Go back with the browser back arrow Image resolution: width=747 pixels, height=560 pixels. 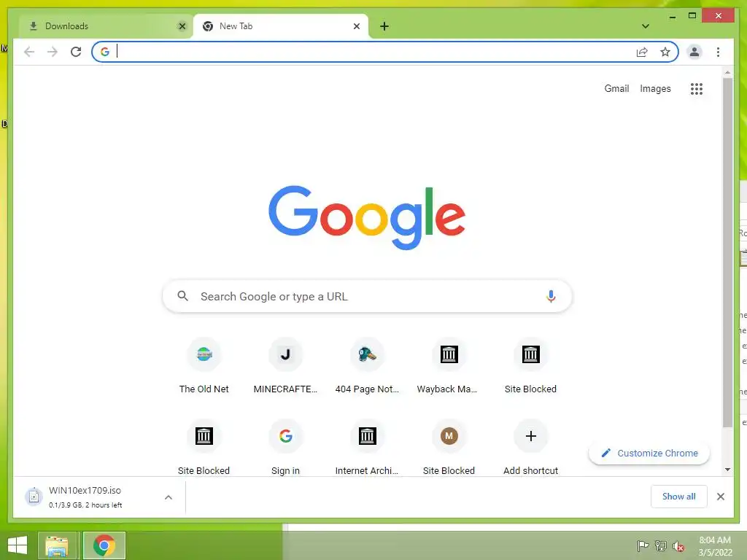pos(29,52)
